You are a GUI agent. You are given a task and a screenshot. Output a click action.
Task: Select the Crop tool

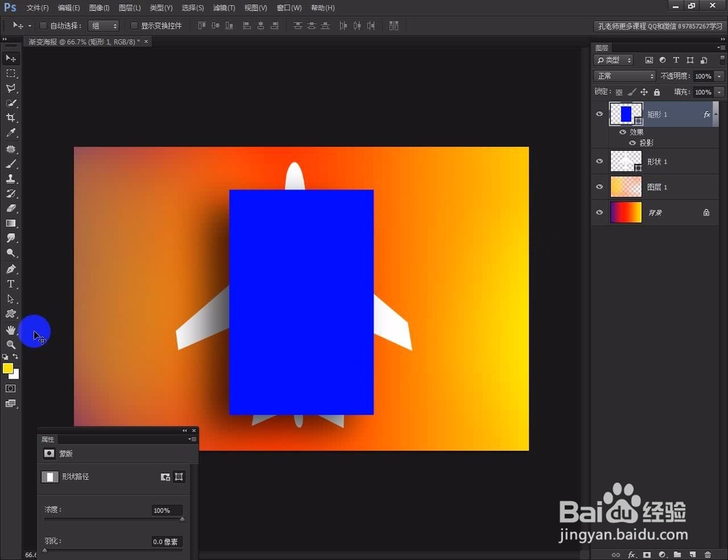click(x=10, y=117)
